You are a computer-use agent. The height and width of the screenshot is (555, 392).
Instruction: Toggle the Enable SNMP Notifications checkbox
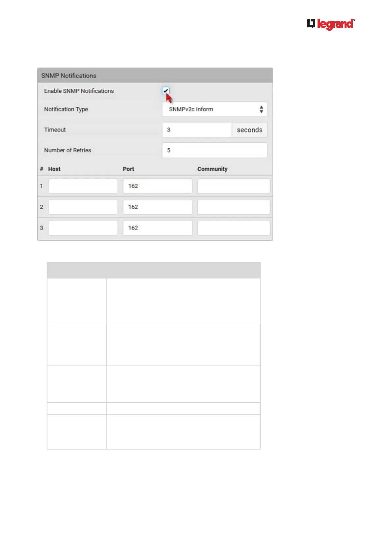166,91
